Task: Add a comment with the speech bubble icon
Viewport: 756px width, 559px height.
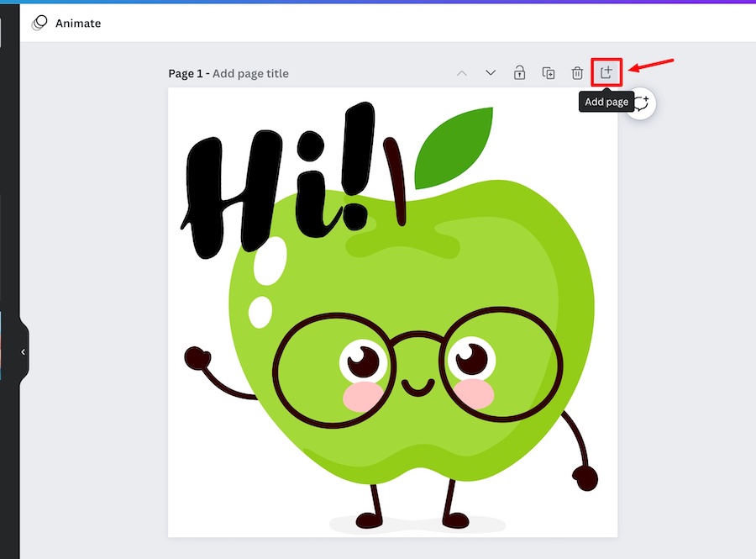Action: click(x=643, y=103)
